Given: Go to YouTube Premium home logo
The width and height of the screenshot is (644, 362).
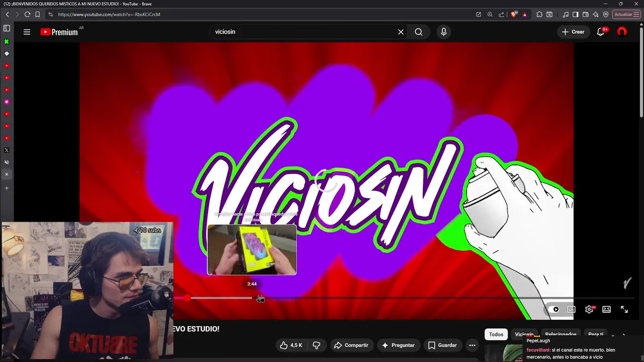Looking at the screenshot, I should 59,32.
